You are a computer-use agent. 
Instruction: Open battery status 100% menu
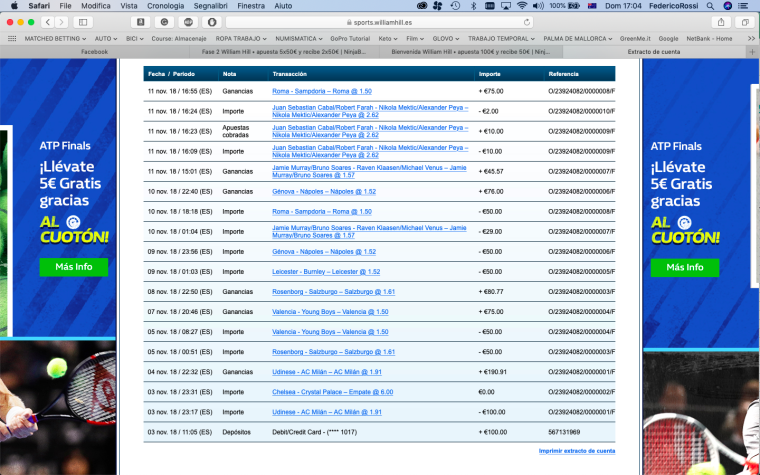coord(564,6)
